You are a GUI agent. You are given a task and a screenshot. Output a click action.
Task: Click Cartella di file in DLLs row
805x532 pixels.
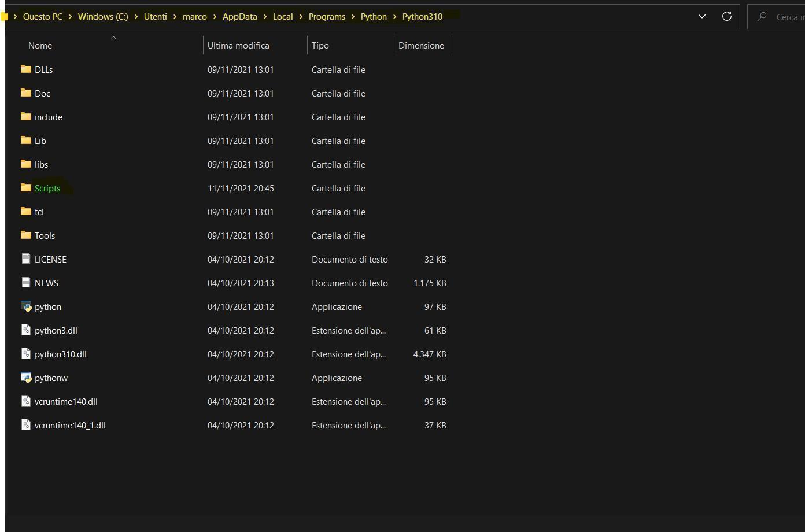pyautogui.click(x=338, y=69)
